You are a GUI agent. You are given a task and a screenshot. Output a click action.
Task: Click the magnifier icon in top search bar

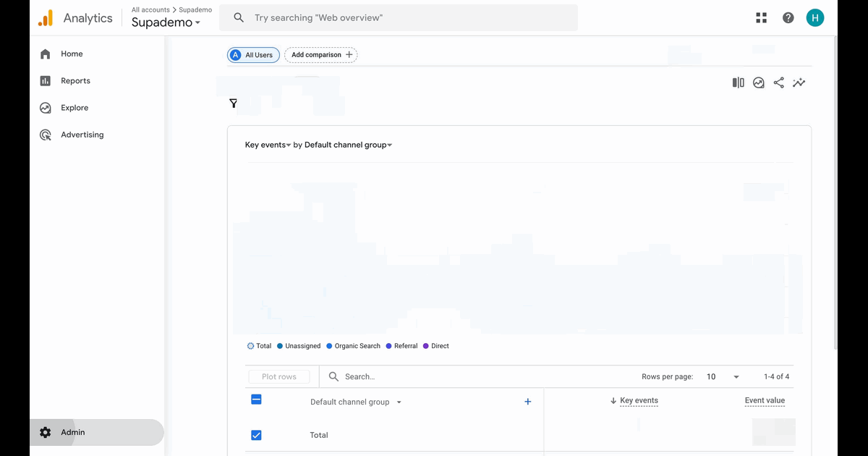(239, 18)
